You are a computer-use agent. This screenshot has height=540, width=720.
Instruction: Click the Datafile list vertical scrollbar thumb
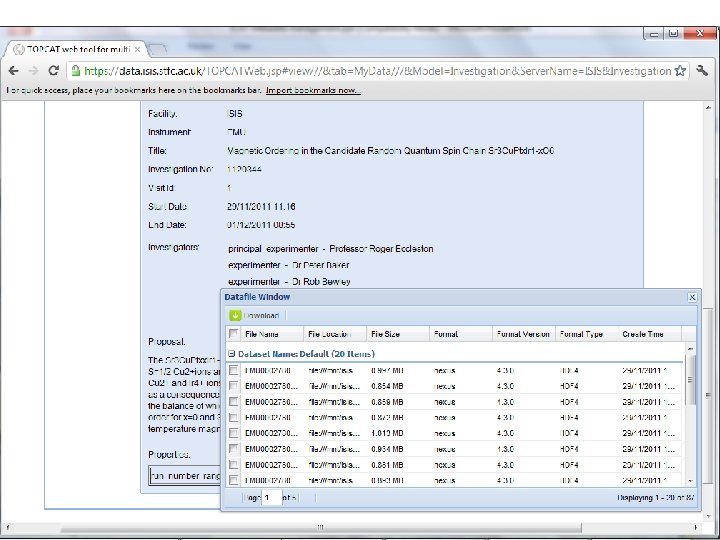(690, 379)
